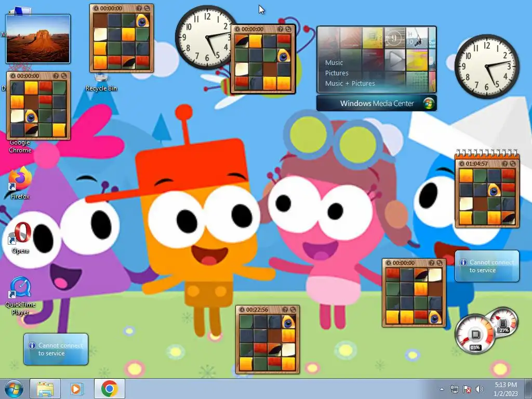Click question mark on puzzle overlapping left clock

coord(280,29)
